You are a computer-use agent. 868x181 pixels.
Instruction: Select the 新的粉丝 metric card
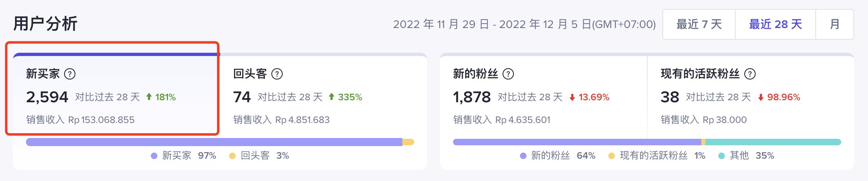pos(543,96)
